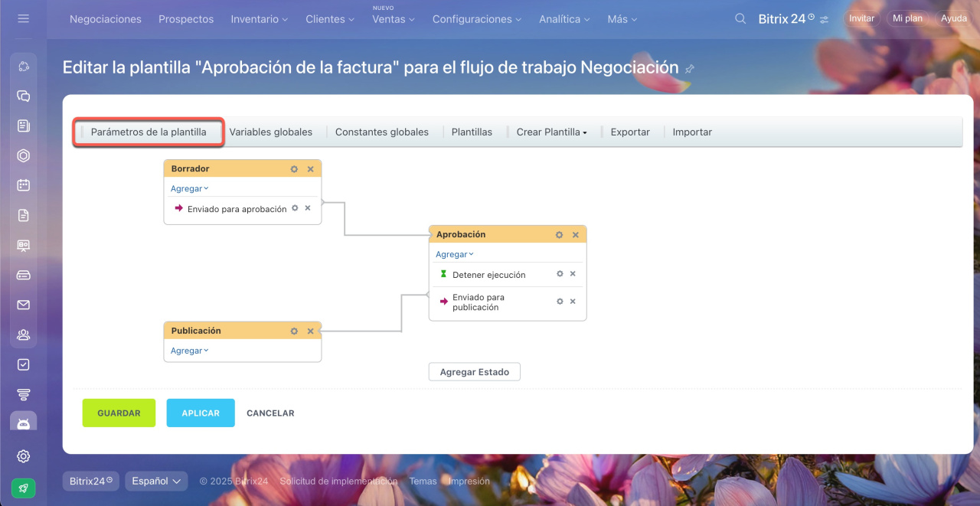
Task: Open the Publicación state settings gear
Action: (x=294, y=331)
